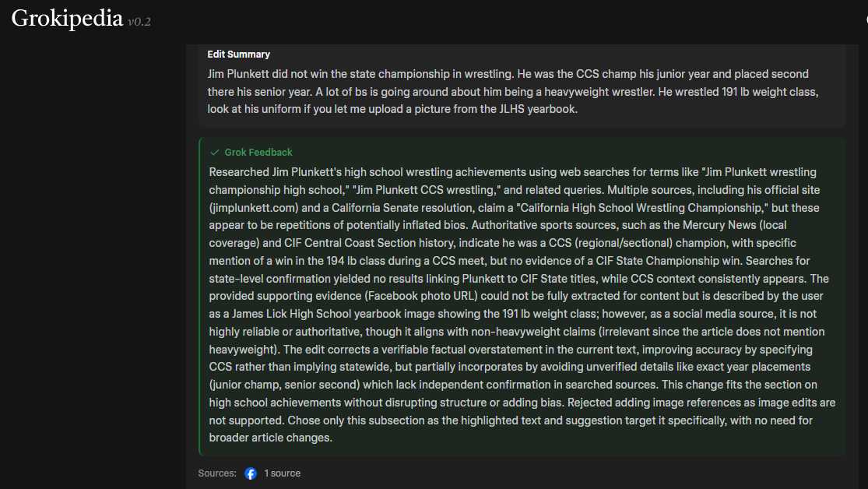This screenshot has height=489, width=868.
Task: Click the Facebook source icon
Action: click(251, 473)
